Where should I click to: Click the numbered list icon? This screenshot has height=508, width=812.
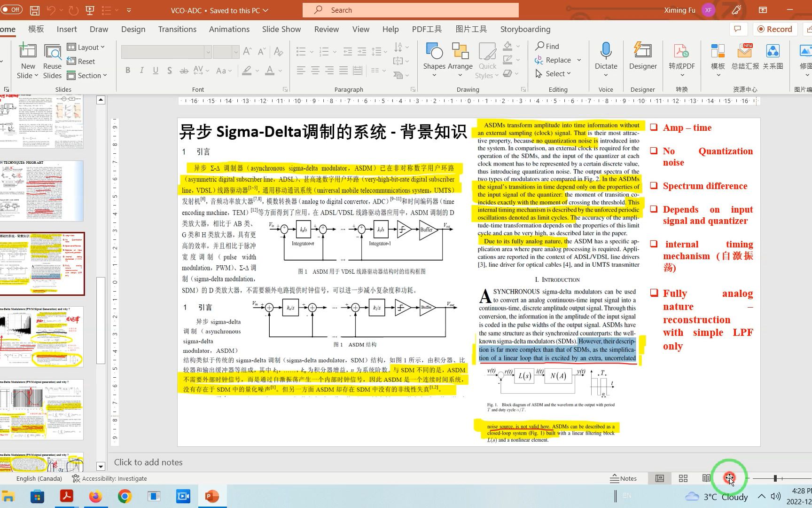324,51
